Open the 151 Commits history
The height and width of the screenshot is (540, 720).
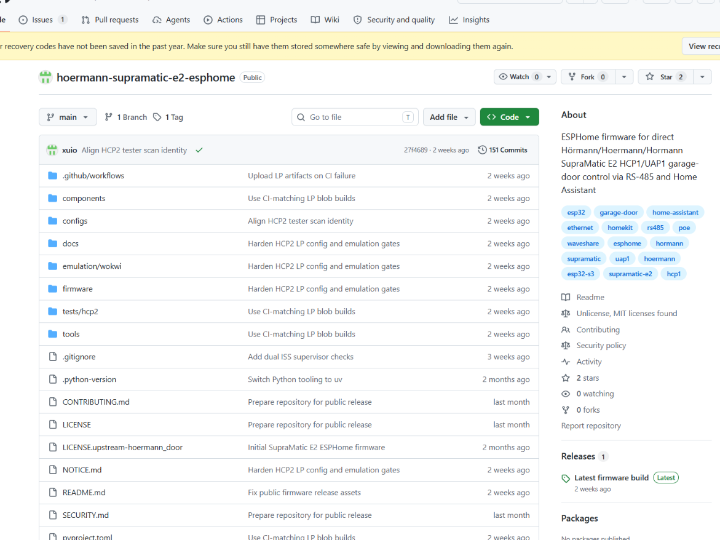click(x=503, y=150)
